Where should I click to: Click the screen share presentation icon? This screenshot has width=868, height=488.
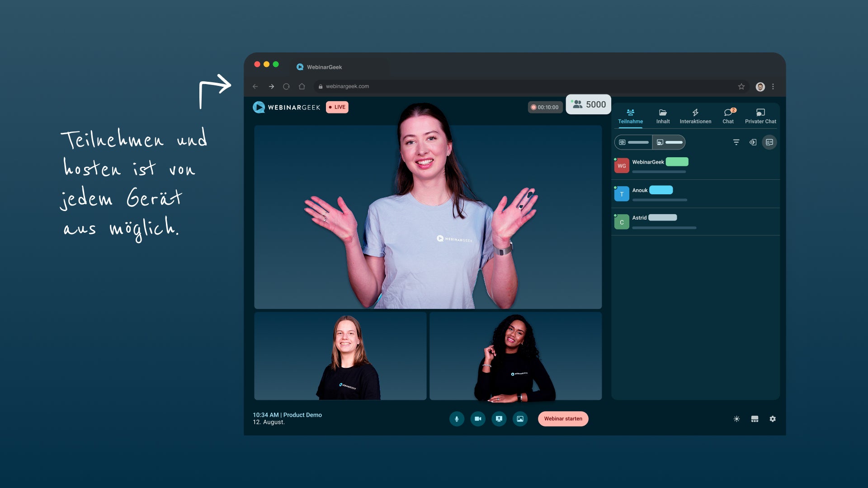499,419
